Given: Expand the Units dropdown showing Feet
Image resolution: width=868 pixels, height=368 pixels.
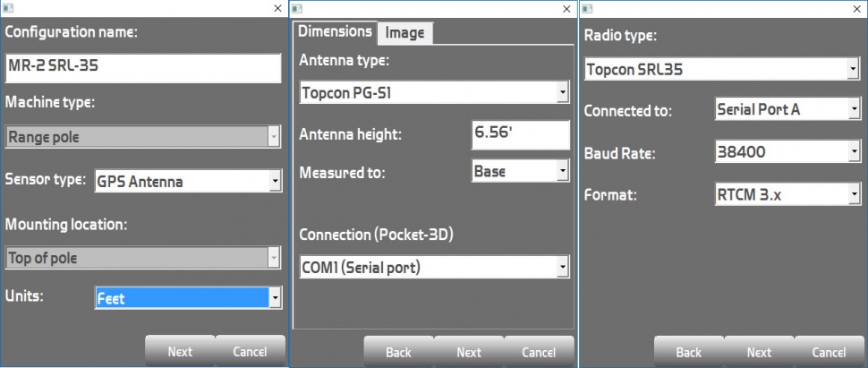Looking at the screenshot, I should pyautogui.click(x=189, y=298).
